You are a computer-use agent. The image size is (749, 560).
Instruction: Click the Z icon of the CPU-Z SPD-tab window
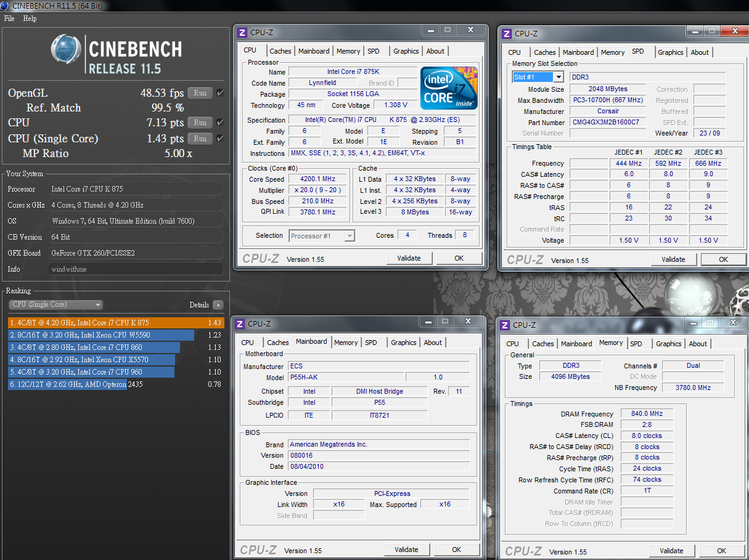click(507, 34)
